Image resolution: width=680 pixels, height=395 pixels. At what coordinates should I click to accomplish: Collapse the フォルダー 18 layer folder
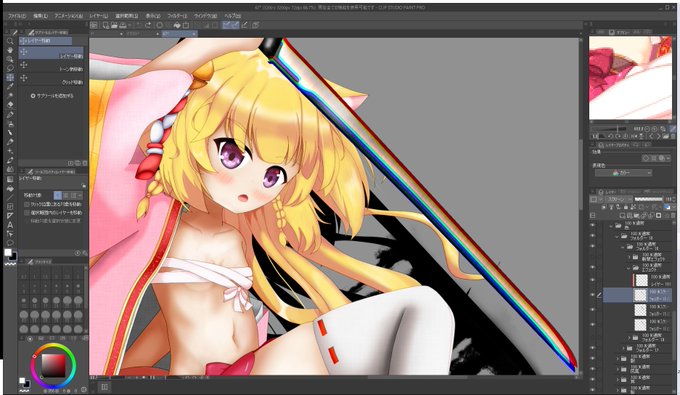(x=617, y=236)
